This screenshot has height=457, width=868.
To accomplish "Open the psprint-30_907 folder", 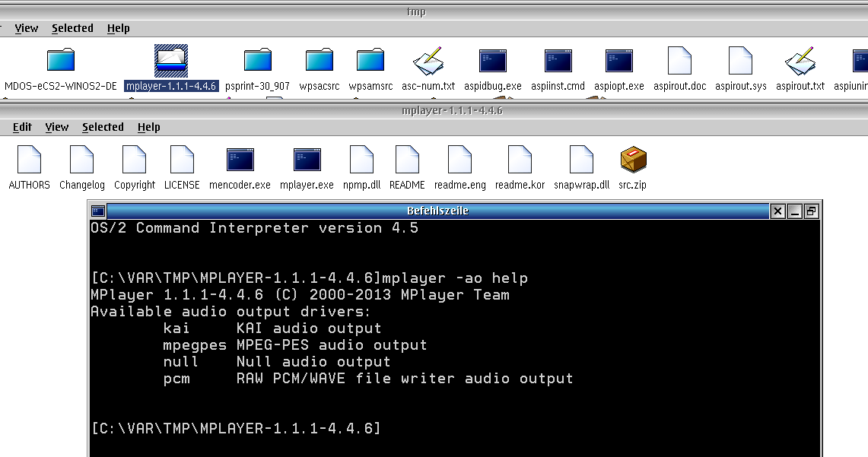I will point(257,60).
